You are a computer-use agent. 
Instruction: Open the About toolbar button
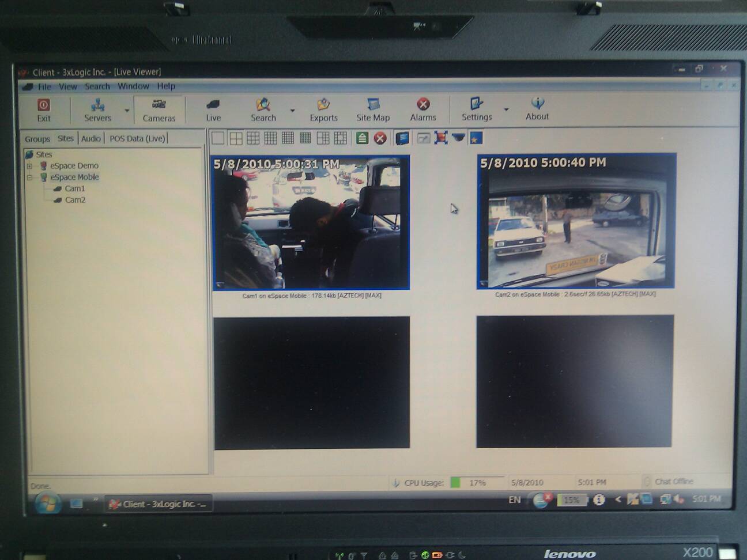tap(537, 108)
